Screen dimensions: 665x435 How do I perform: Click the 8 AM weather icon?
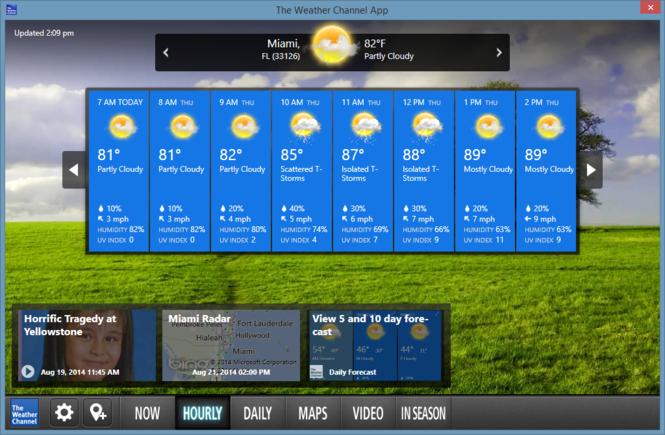coord(184,126)
